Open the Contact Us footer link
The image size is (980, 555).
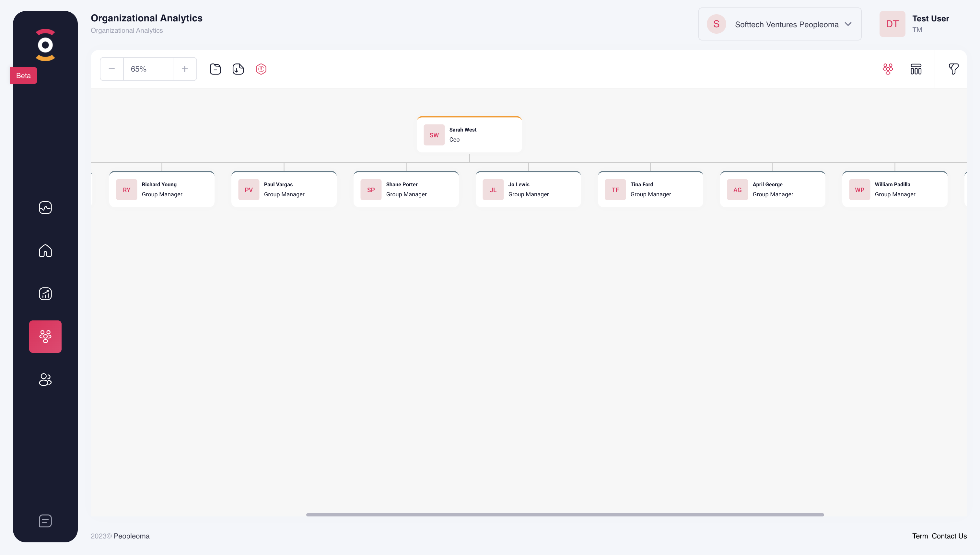pos(949,536)
